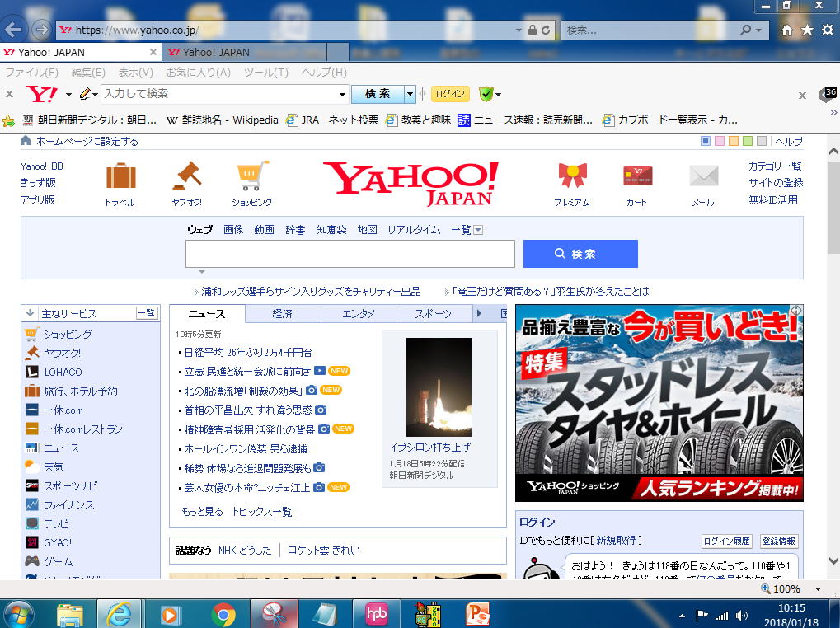Click the Yahoo toolbar Y! logo
Screen dimensions: 840x628
tap(42, 94)
